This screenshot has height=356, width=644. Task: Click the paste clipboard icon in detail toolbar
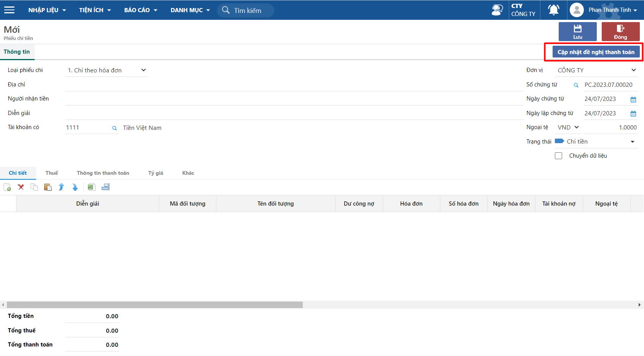click(x=48, y=187)
